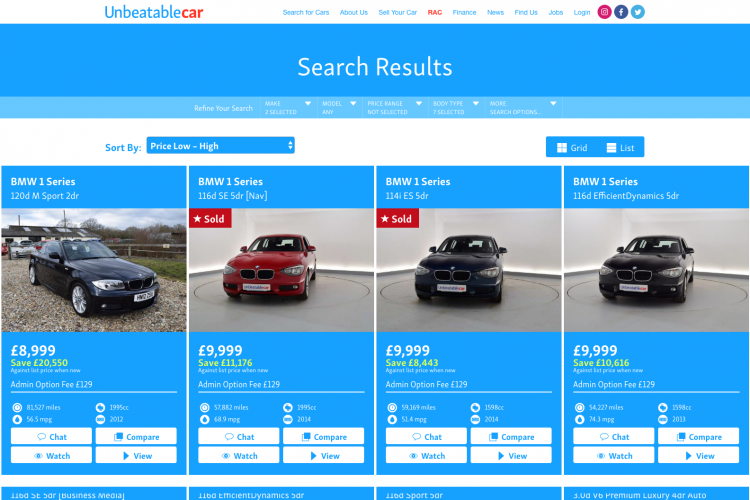Image resolution: width=750 pixels, height=500 pixels.
Task: Open the red 116d SE car photo
Action: (281, 270)
